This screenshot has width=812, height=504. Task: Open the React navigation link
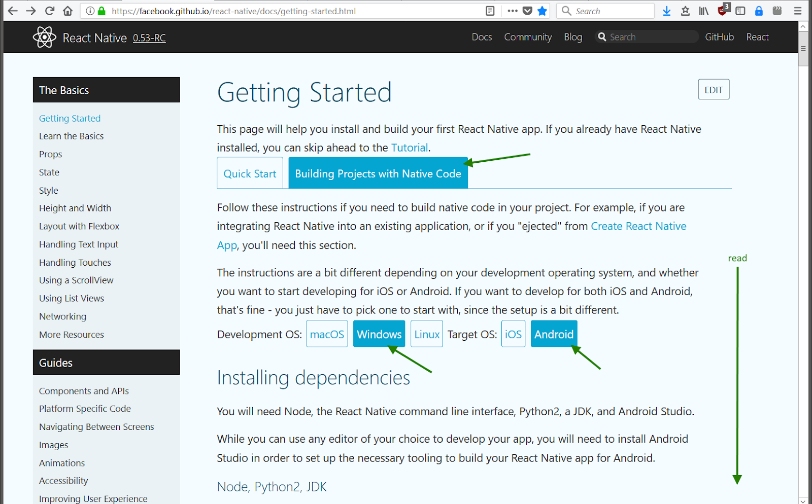(757, 37)
